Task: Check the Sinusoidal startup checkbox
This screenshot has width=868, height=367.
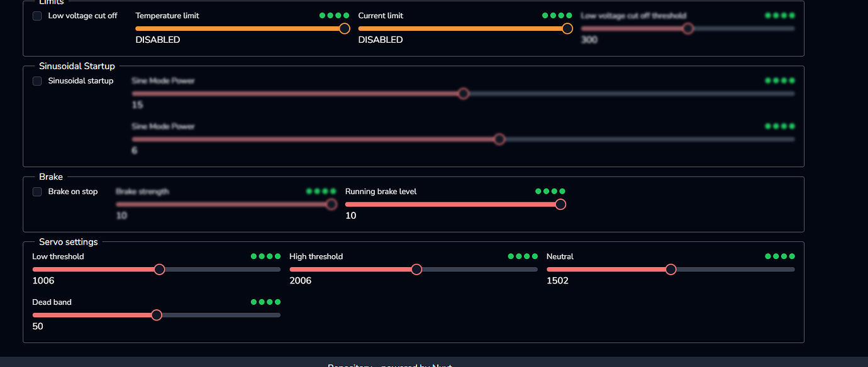Action: [x=37, y=80]
